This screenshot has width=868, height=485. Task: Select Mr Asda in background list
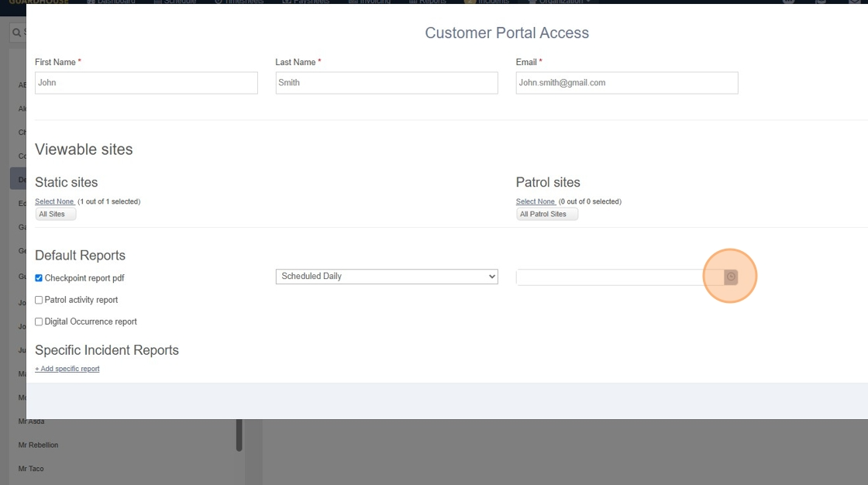(x=31, y=421)
